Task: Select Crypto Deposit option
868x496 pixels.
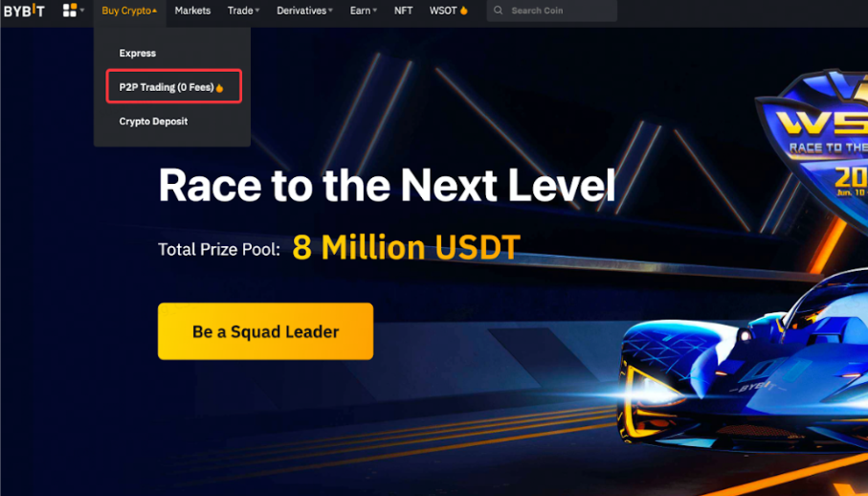Action: tap(153, 122)
